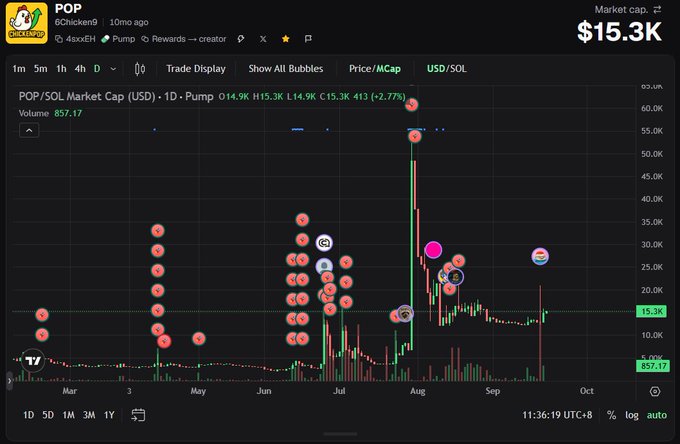
Task: Click the 6Chicken9 creator name
Action: (x=76, y=22)
